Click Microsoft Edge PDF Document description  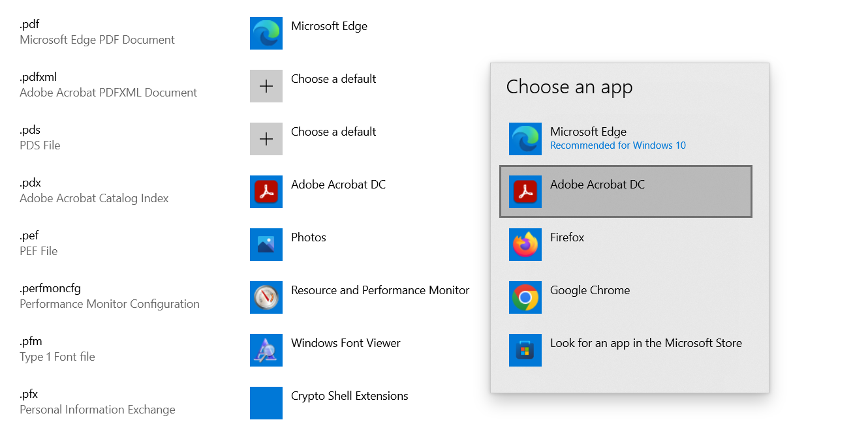click(97, 40)
